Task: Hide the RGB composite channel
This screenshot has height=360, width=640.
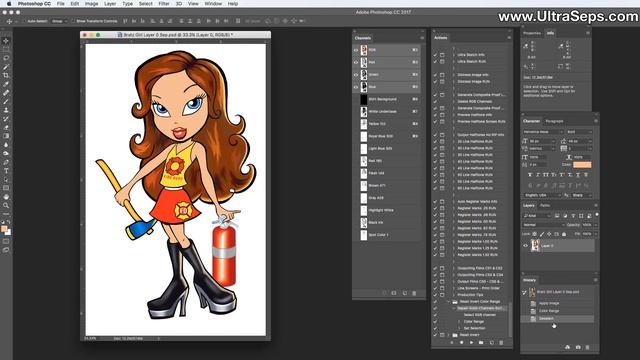Action: point(356,50)
